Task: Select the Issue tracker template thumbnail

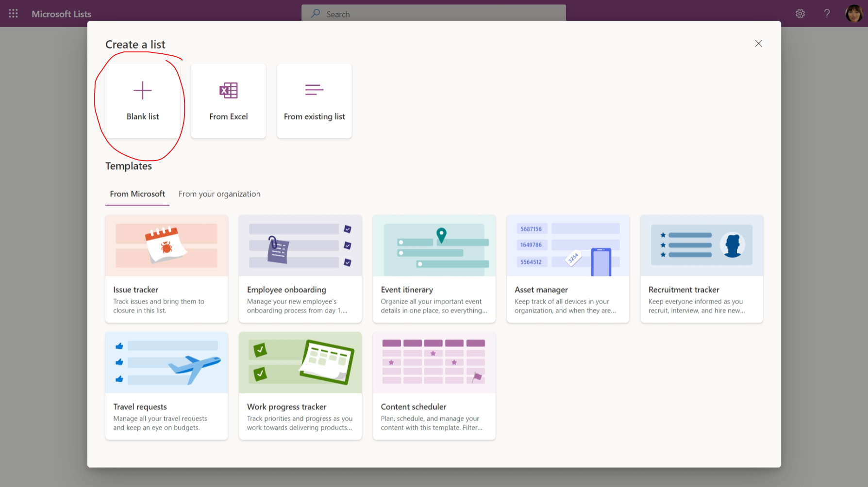Action: tap(167, 246)
